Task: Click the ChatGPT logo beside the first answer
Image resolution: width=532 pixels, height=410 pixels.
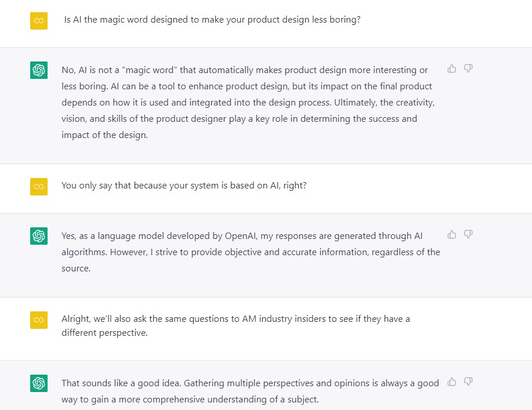Action: click(39, 70)
